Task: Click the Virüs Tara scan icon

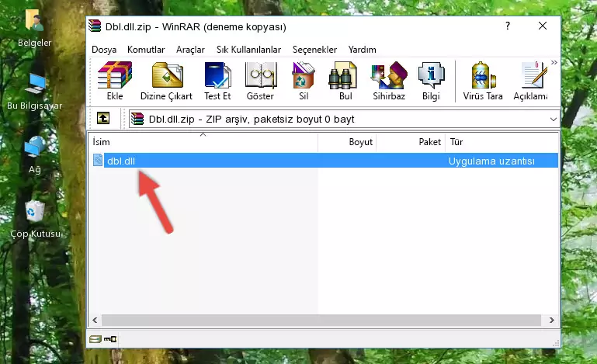Action: point(483,81)
